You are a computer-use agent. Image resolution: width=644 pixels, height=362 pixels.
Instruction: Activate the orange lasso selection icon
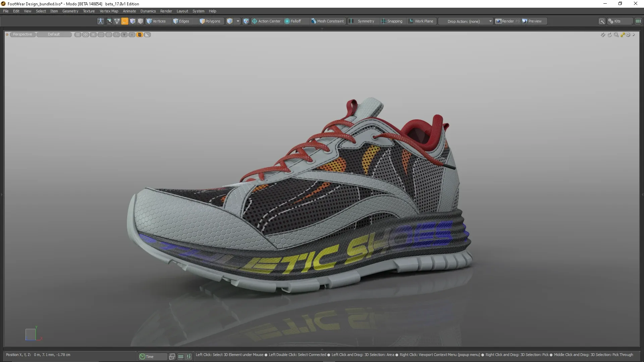[125, 21]
